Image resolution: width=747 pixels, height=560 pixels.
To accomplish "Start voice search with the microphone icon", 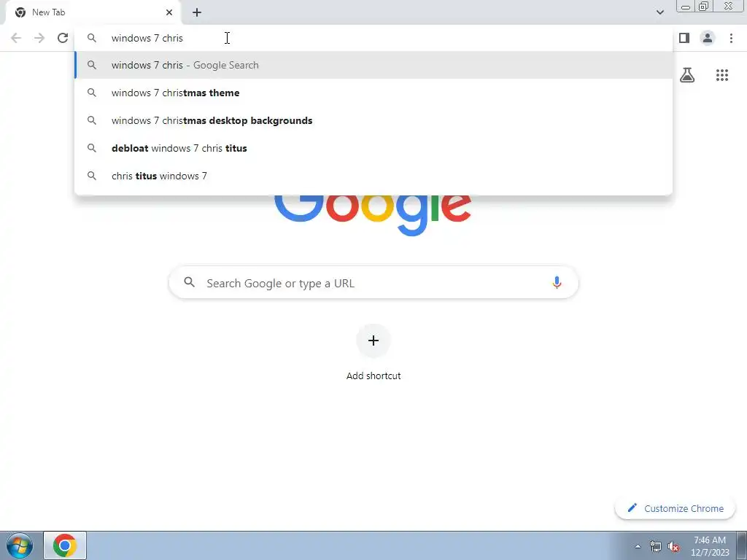I will tap(557, 282).
